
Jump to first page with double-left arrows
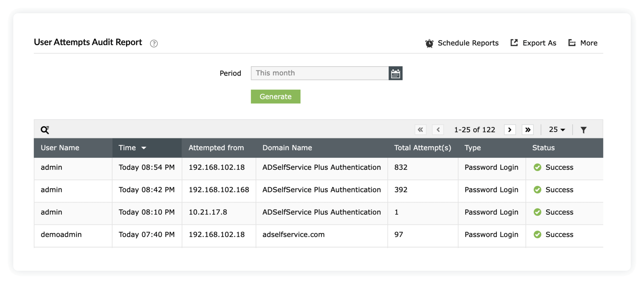(420, 130)
